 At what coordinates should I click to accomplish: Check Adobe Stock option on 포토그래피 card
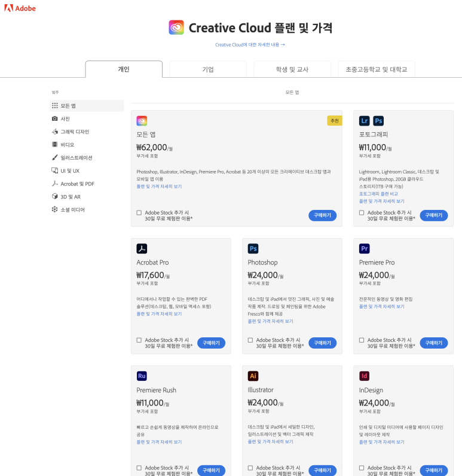coord(362,213)
